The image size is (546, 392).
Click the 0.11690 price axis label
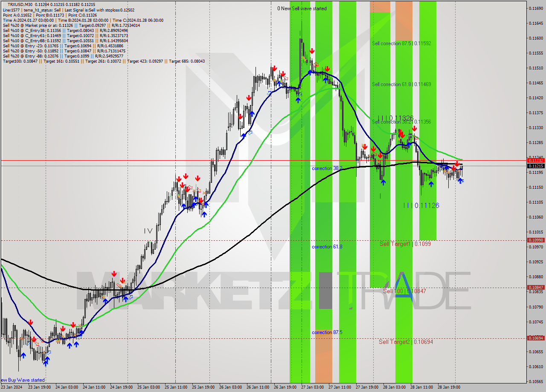click(x=535, y=8)
